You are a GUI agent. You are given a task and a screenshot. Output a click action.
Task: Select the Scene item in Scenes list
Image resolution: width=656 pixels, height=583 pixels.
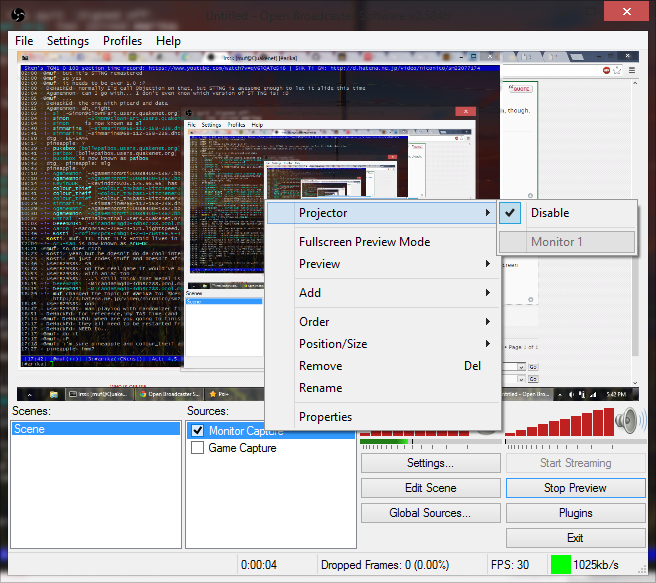click(x=96, y=429)
